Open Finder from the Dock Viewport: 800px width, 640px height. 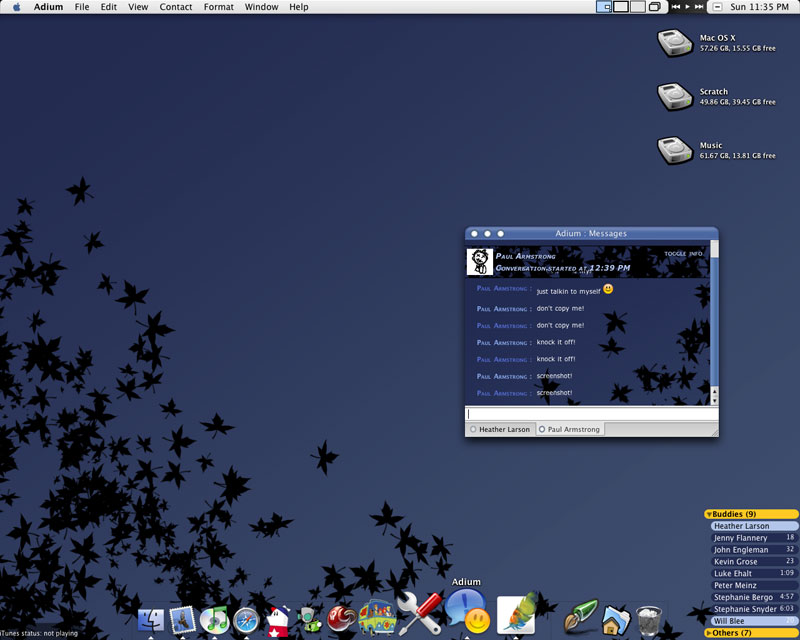tap(151, 620)
